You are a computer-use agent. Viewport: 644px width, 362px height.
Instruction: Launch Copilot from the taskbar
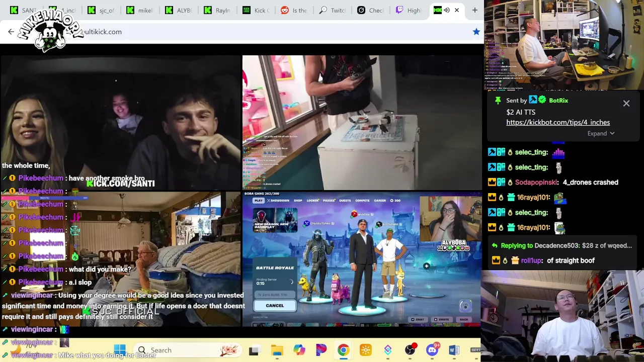pos(299,350)
